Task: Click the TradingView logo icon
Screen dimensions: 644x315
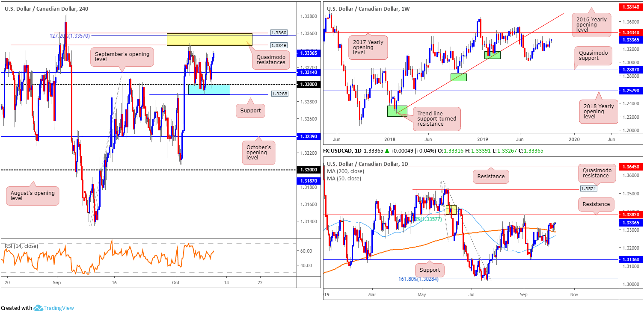Action: click(x=38, y=308)
